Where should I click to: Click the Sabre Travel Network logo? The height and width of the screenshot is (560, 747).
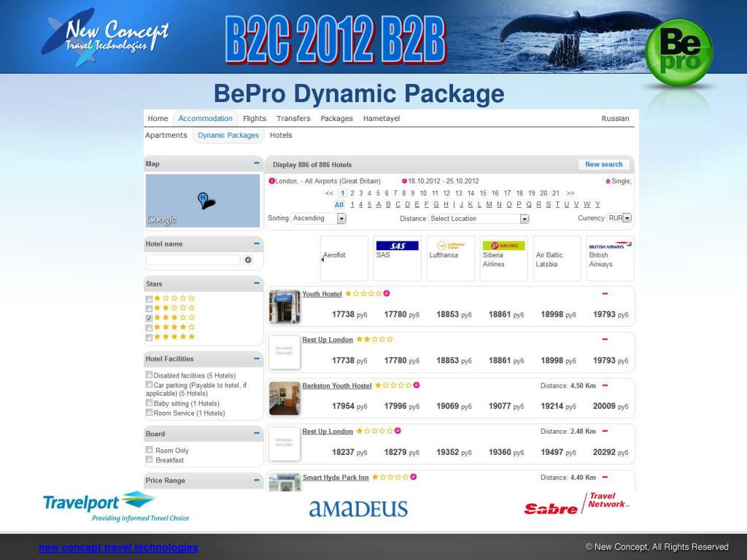coord(576,504)
